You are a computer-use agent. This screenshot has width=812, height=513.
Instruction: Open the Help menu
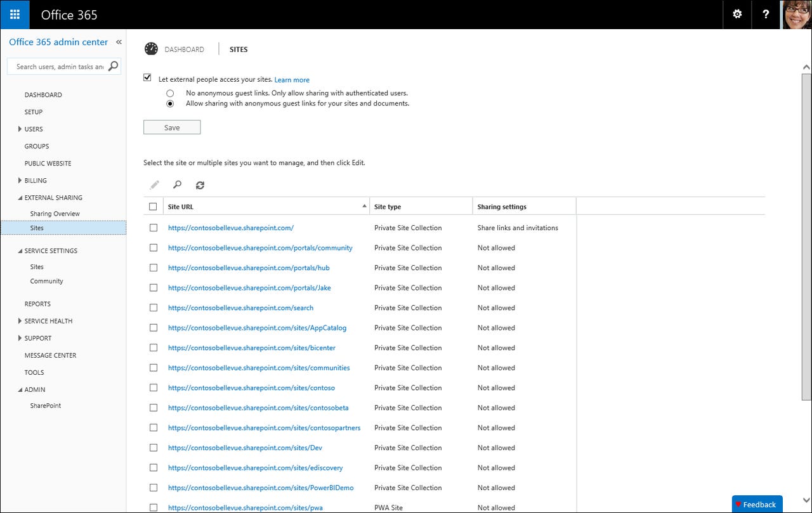(x=766, y=14)
